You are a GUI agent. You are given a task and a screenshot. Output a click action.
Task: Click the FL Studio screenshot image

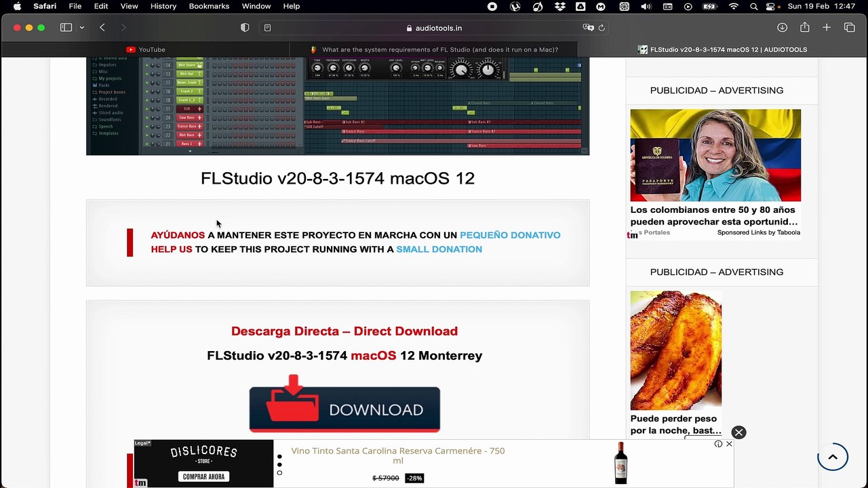[338, 106]
